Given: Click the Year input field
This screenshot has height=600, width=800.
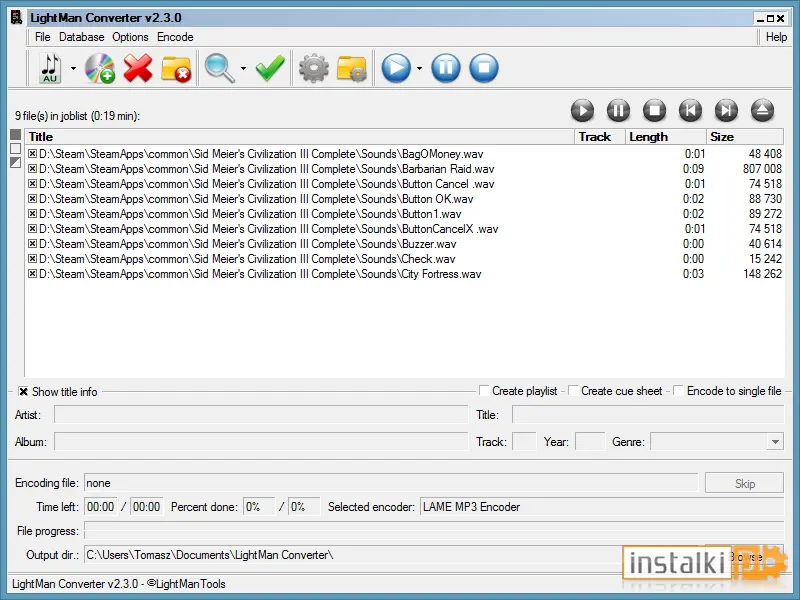Looking at the screenshot, I should 590,442.
